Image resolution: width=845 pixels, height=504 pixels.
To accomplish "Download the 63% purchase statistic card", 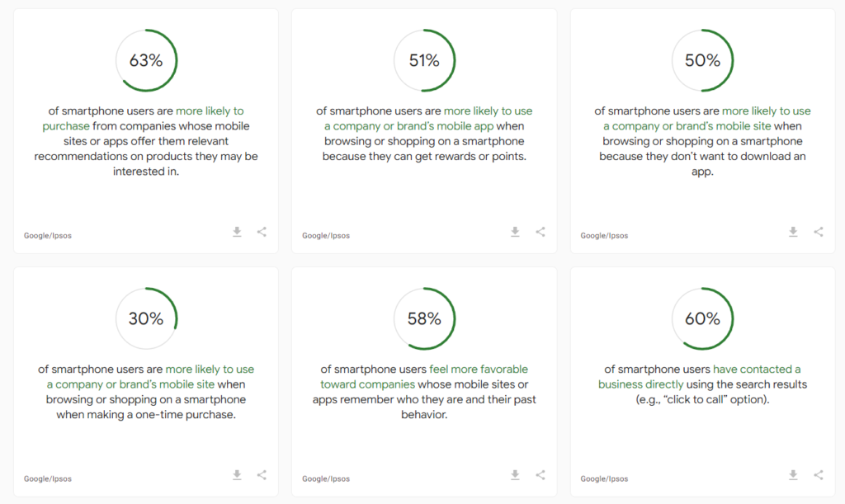I will (x=237, y=232).
